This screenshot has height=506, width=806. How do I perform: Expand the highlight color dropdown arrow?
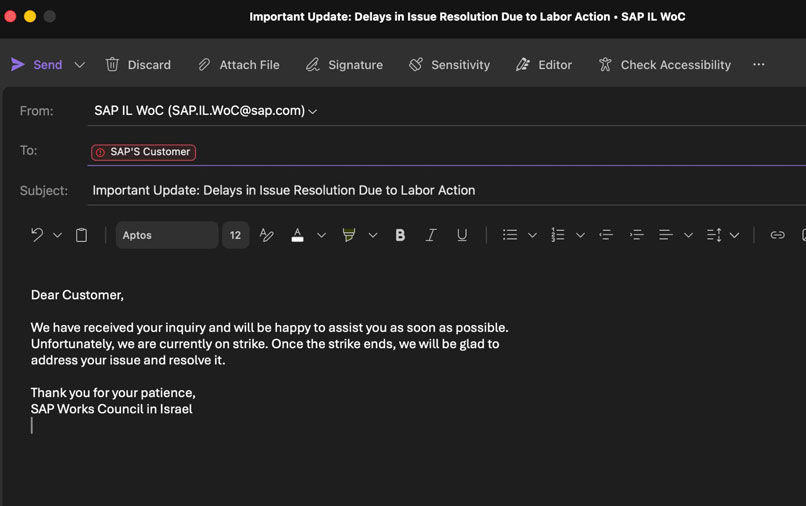[373, 235]
